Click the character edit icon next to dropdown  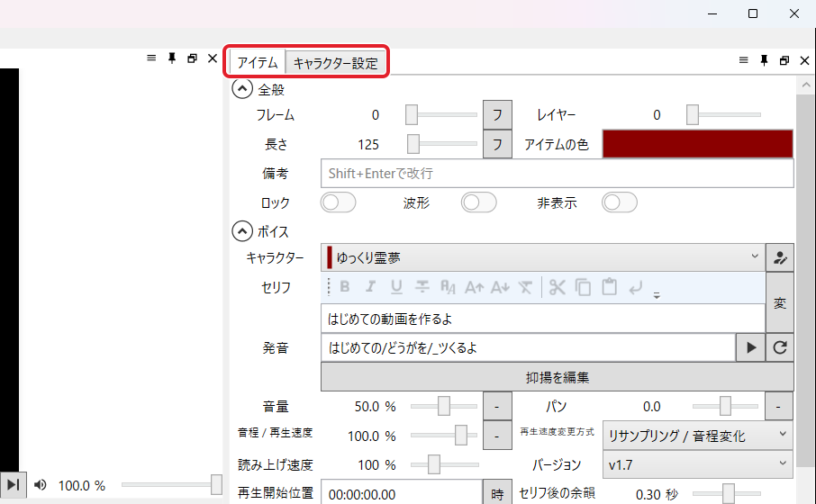(x=780, y=257)
